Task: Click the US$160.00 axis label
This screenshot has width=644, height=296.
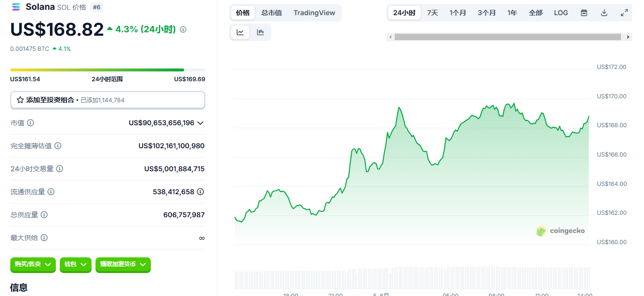Action: click(612, 242)
